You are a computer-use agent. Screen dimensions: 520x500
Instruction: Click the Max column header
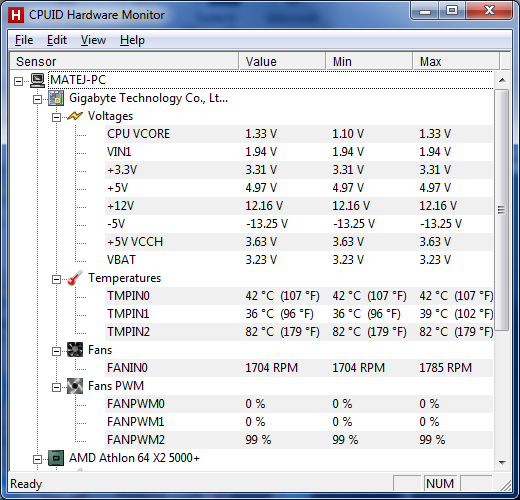click(456, 61)
